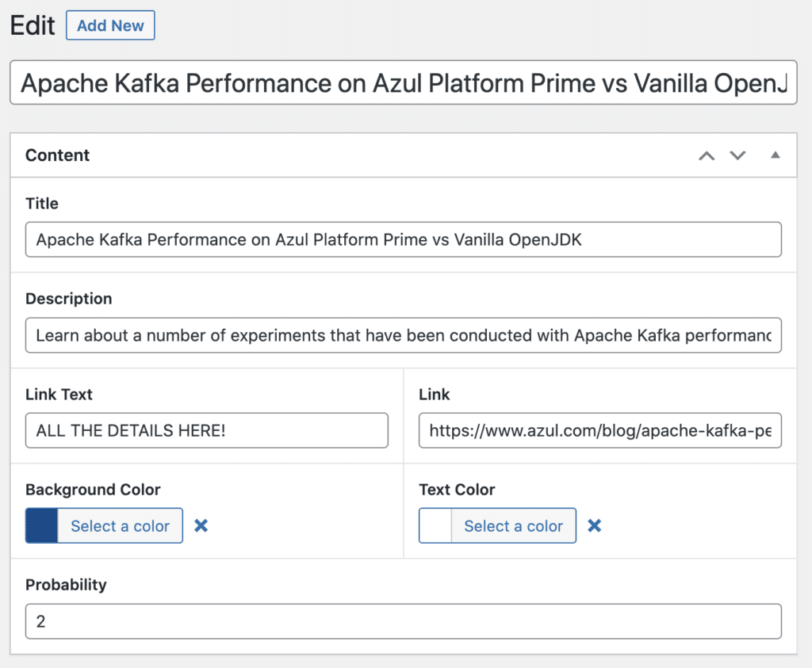Open the Background Color blue swatch

tap(42, 525)
